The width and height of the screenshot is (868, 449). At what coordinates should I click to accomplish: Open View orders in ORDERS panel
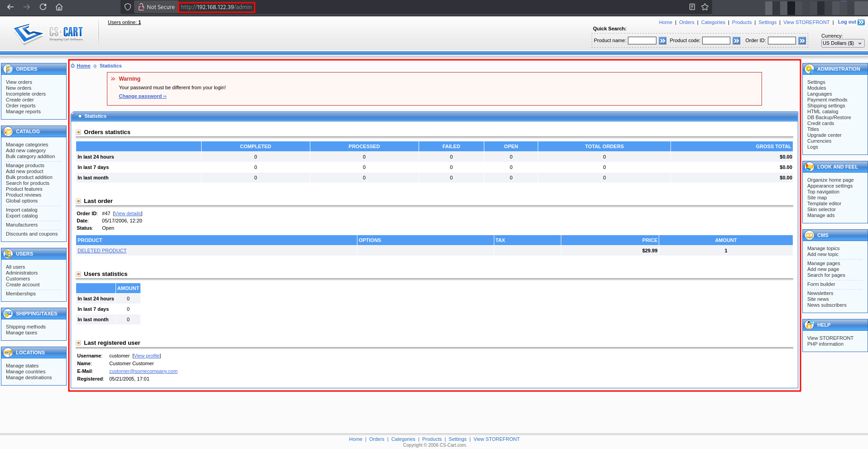click(x=19, y=82)
